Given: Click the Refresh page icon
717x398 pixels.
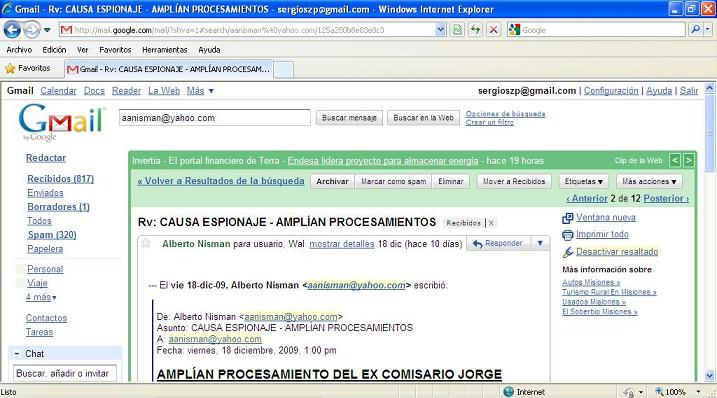Looking at the screenshot, I should pos(475,30).
